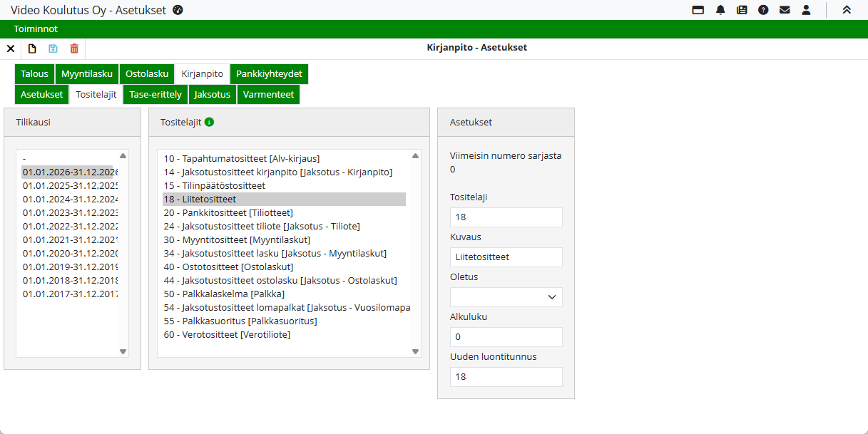Open the user profile icon
868x434 pixels.
point(806,10)
